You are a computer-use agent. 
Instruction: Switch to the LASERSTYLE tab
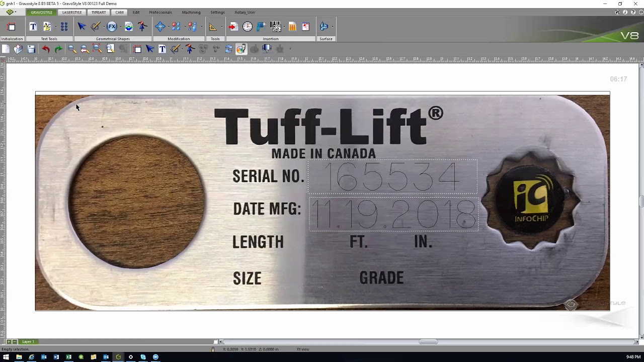(x=72, y=12)
